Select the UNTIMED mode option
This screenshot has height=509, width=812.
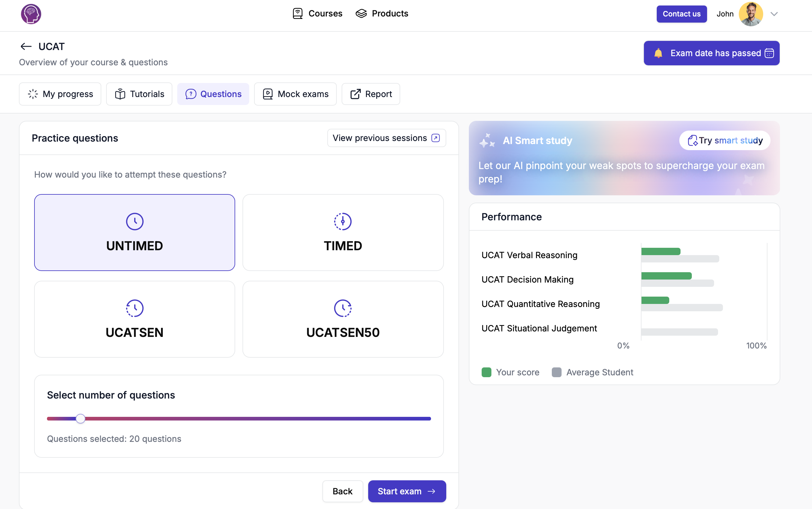pos(135,232)
